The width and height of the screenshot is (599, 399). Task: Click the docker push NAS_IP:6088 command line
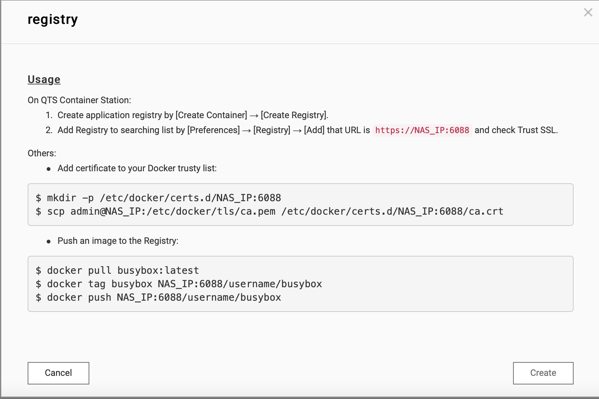158,297
